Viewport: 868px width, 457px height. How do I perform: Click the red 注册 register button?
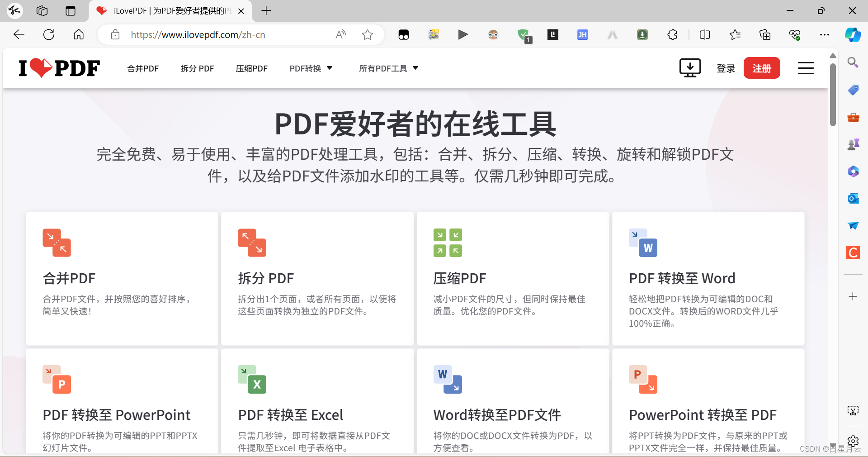tap(762, 68)
